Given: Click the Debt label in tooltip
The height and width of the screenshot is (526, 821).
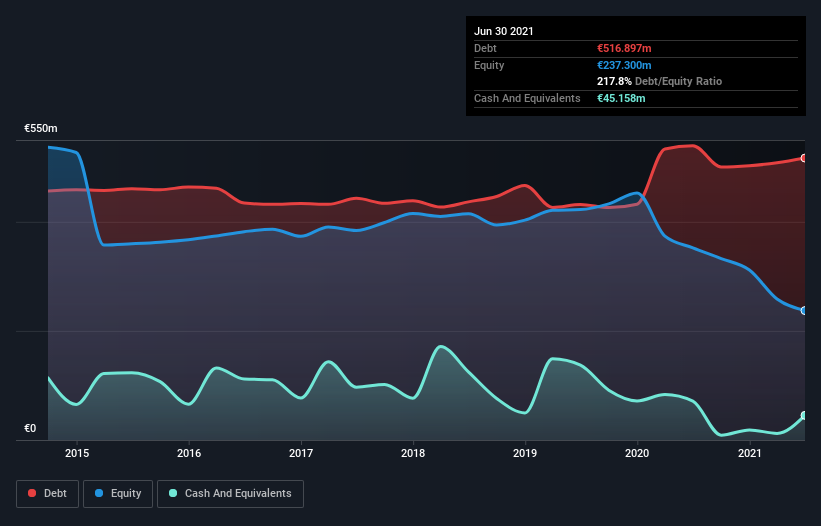Looking at the screenshot, I should click(x=485, y=48).
